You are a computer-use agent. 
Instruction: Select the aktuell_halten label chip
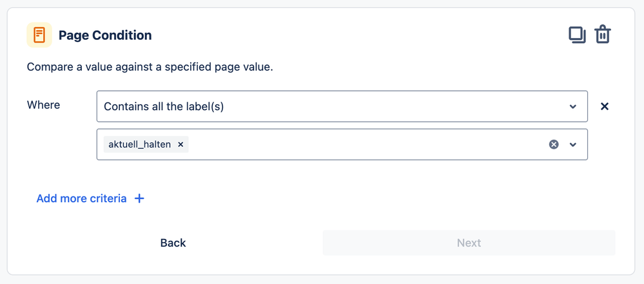[139, 144]
